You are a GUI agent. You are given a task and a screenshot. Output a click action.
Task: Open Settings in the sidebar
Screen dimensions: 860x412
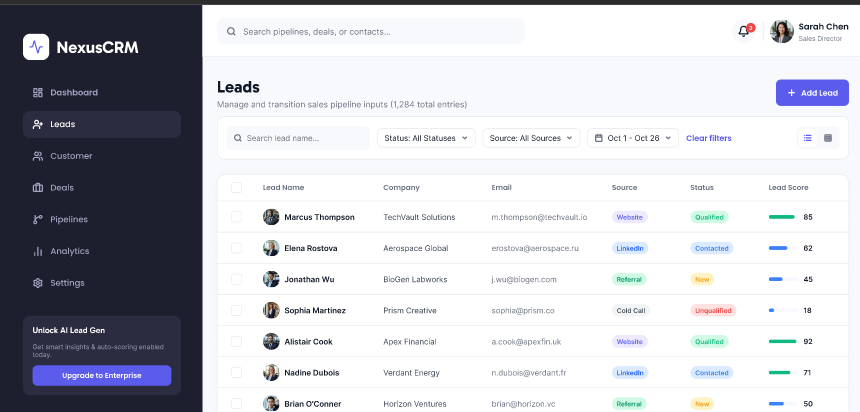102,283
